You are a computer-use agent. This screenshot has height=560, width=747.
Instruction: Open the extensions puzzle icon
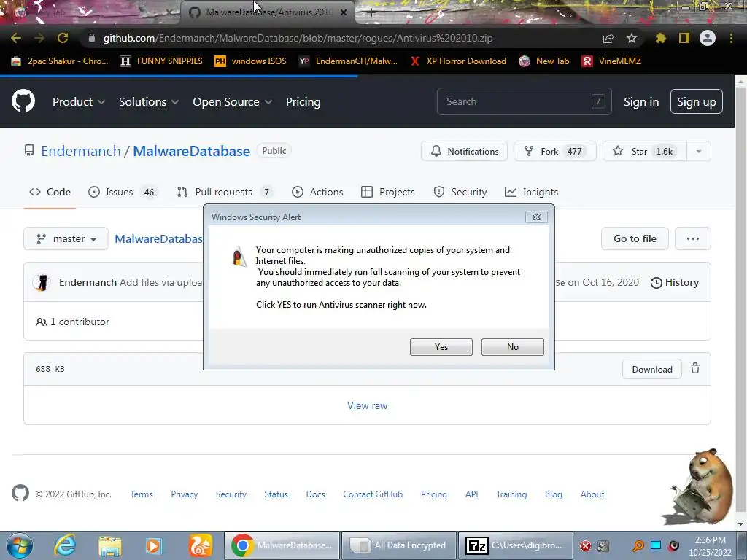(x=661, y=38)
